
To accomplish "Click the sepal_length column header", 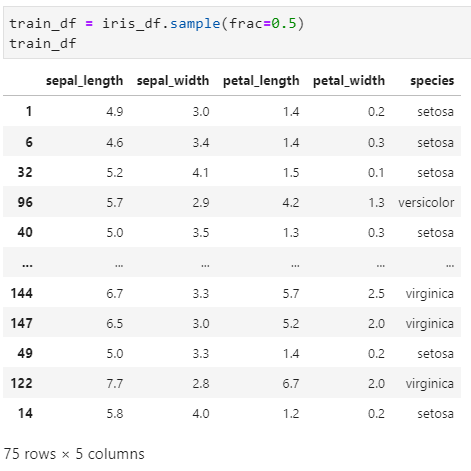I will point(85,81).
